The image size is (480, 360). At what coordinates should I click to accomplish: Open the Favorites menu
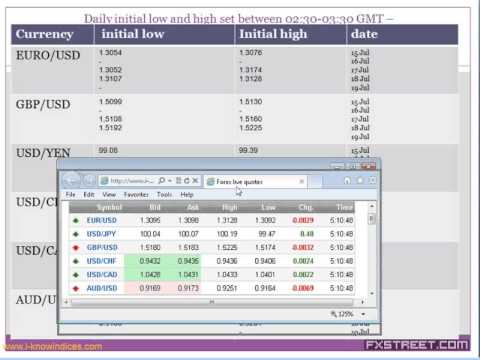point(136,195)
